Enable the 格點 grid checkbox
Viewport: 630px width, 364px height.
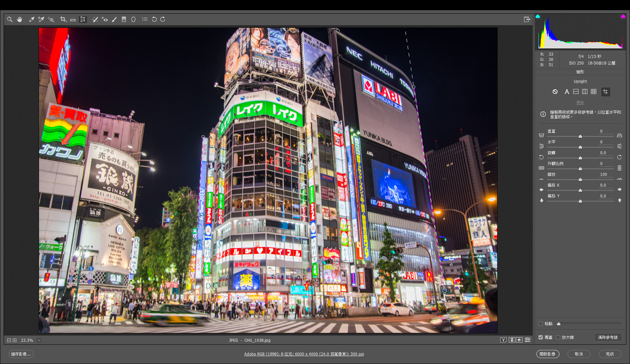541,324
